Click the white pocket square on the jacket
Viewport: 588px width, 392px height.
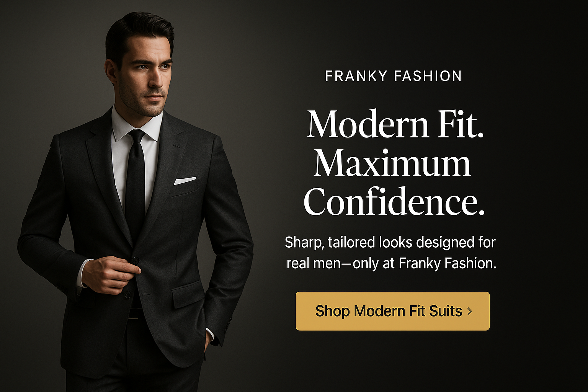pyautogui.click(x=185, y=181)
